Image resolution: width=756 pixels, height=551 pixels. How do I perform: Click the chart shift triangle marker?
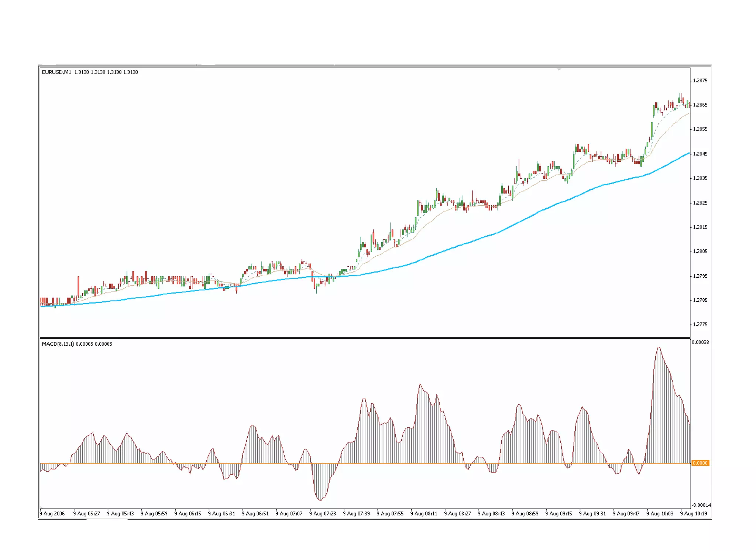click(x=559, y=69)
